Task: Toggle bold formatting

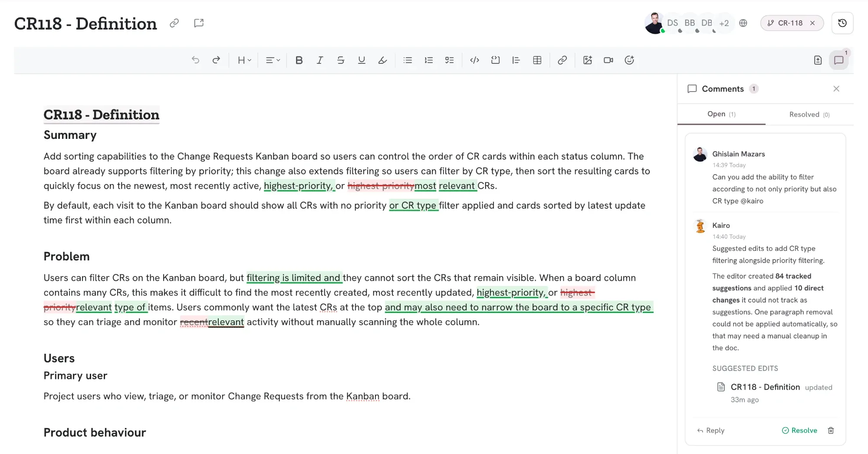Action: tap(299, 60)
